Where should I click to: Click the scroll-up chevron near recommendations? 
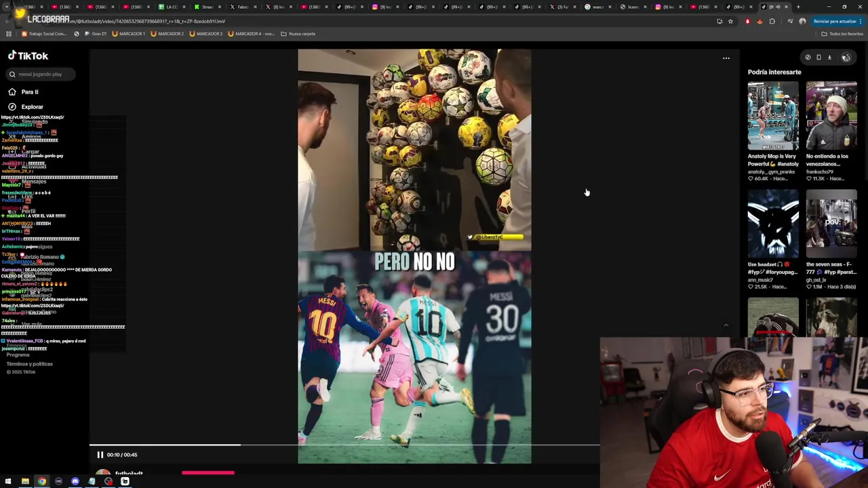726,326
